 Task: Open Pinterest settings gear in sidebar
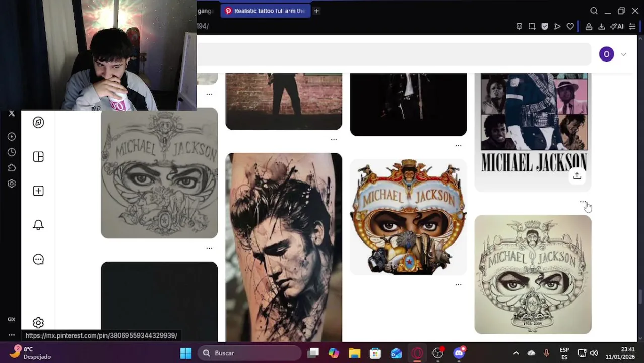point(38,323)
